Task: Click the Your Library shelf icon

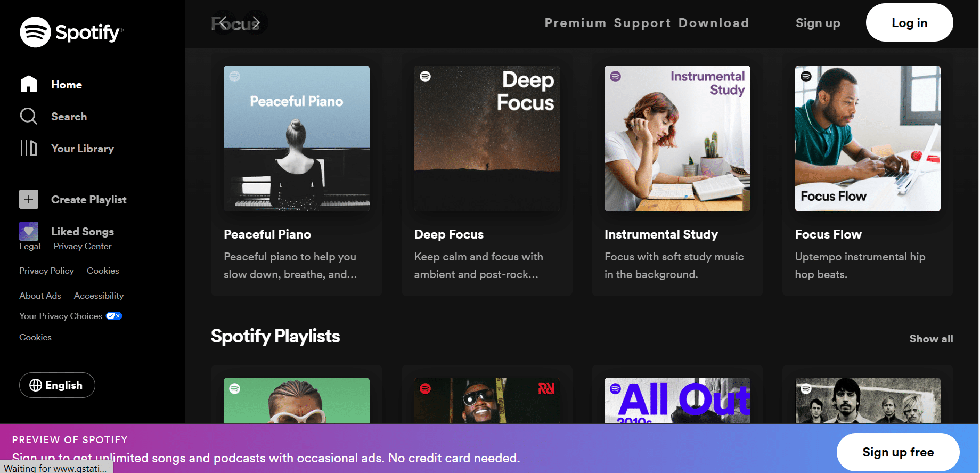Action: pyautogui.click(x=29, y=148)
